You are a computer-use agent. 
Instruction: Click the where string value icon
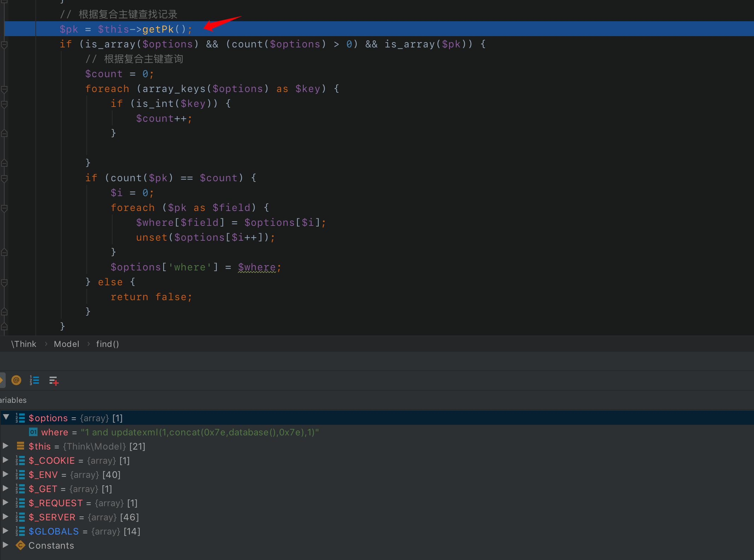[33, 432]
